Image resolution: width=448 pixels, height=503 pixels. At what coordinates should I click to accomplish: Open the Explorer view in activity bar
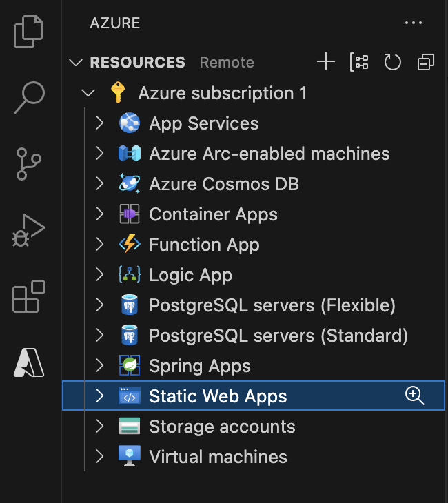click(28, 32)
